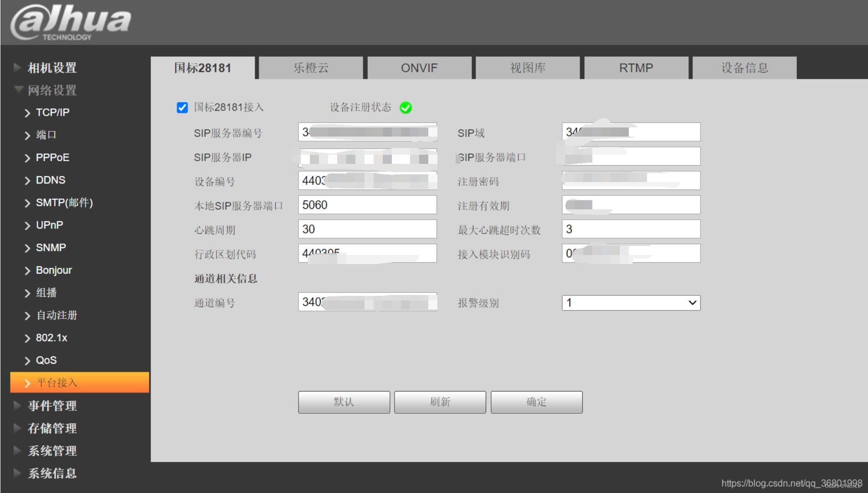Click the 刷新 button
Screen dimensions: 868x493
[x=440, y=402]
